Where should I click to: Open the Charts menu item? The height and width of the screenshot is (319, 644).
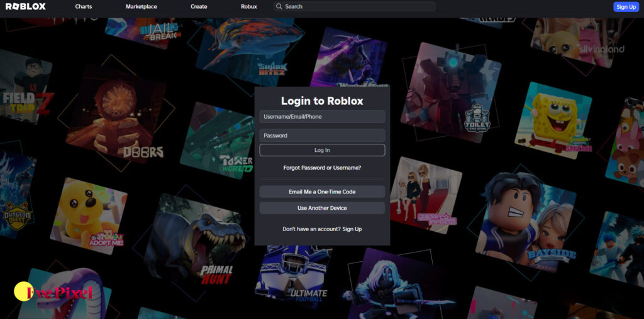click(84, 6)
